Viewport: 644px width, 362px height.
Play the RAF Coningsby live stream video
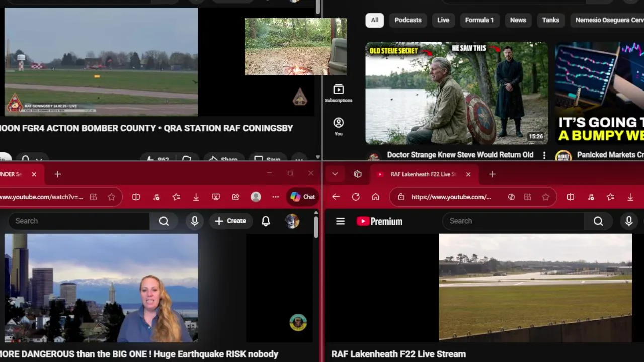click(x=101, y=62)
